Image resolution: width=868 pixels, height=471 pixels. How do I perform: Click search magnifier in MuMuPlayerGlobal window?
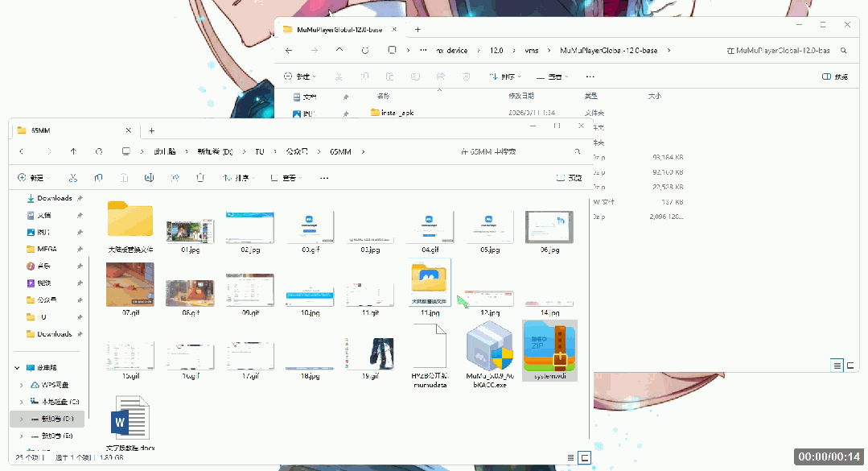pos(844,51)
